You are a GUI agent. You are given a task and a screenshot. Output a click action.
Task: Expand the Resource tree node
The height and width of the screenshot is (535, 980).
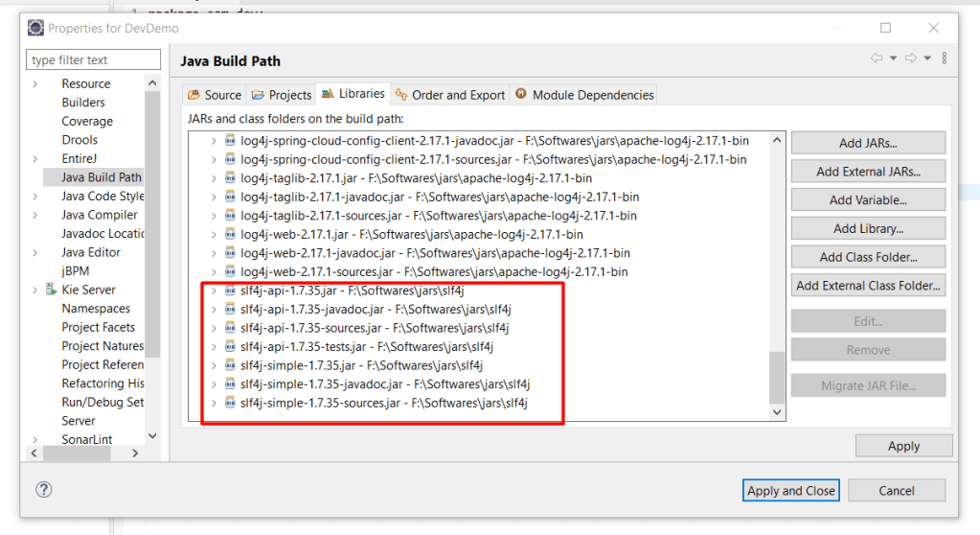(x=35, y=84)
